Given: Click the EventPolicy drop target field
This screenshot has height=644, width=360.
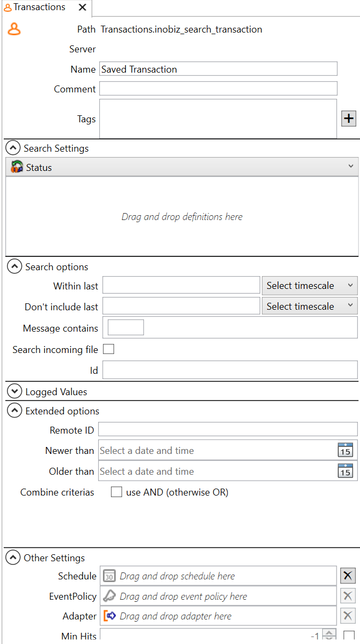Looking at the screenshot, I should (x=218, y=596).
